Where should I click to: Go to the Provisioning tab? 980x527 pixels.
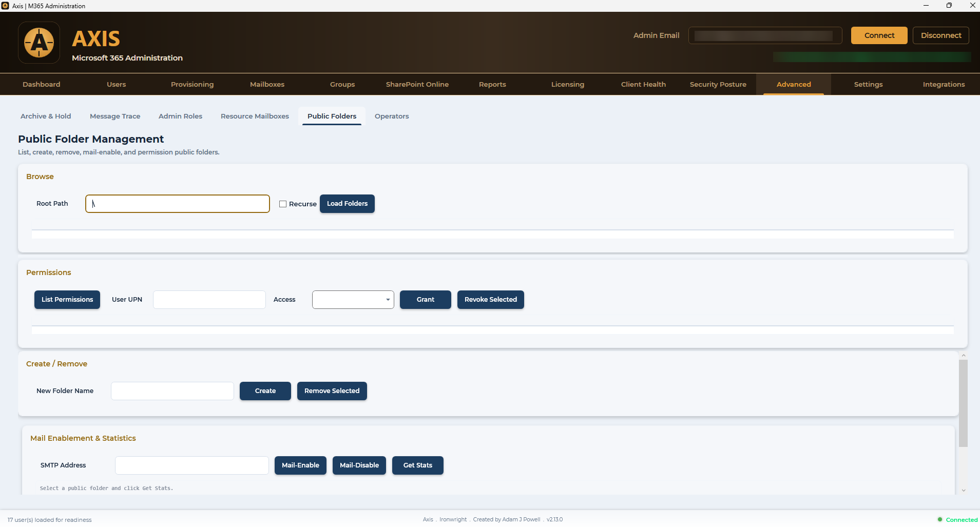[192, 84]
